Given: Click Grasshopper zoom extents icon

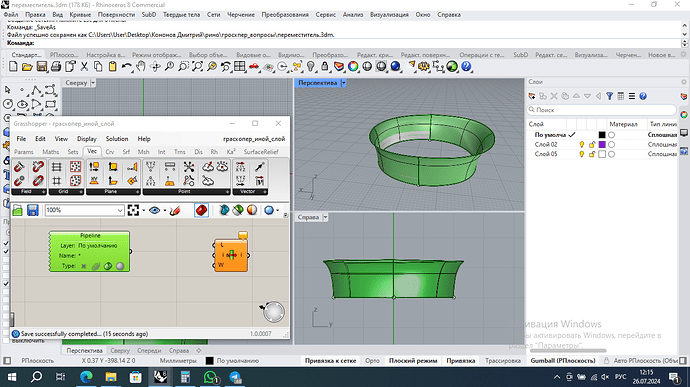Looking at the screenshot, I should (x=133, y=210).
